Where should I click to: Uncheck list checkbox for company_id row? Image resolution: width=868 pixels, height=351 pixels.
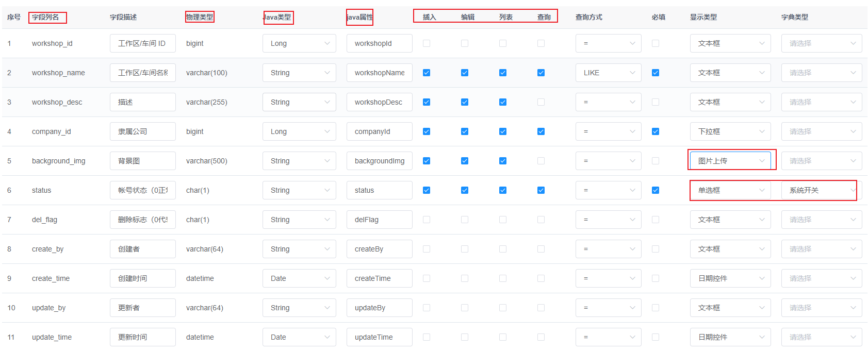503,131
